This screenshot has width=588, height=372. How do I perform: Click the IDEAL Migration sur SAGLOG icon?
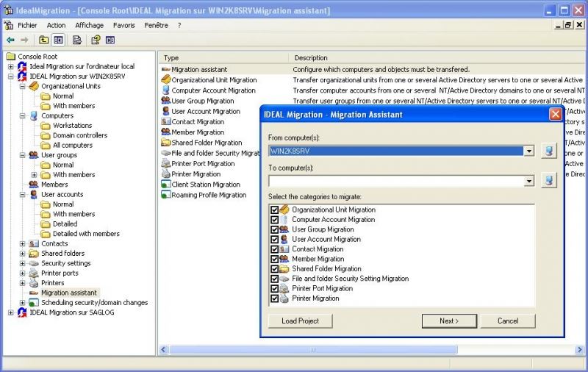pyautogui.click(x=22, y=312)
